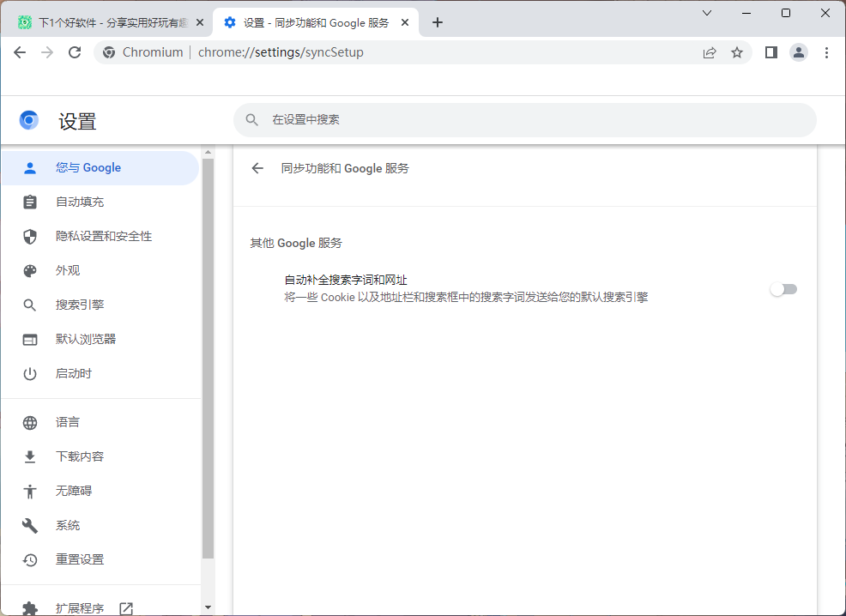Open 语言 language settings
The image size is (846, 616).
coord(100,422)
